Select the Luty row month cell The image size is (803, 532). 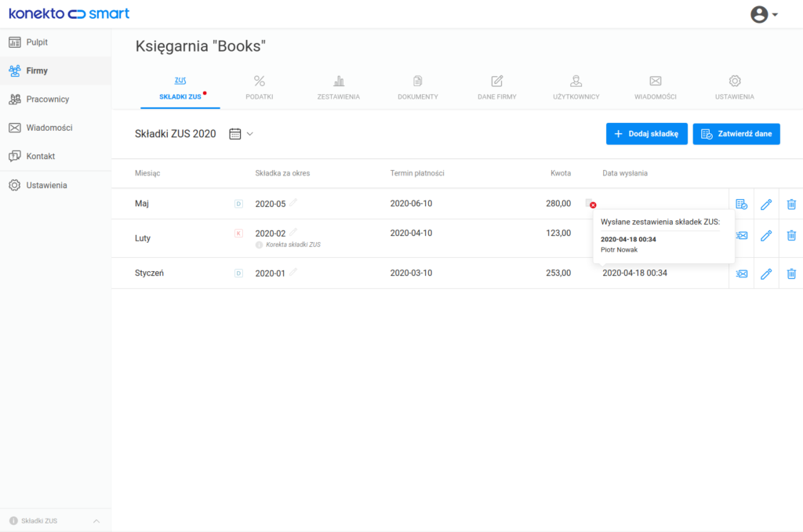(143, 238)
